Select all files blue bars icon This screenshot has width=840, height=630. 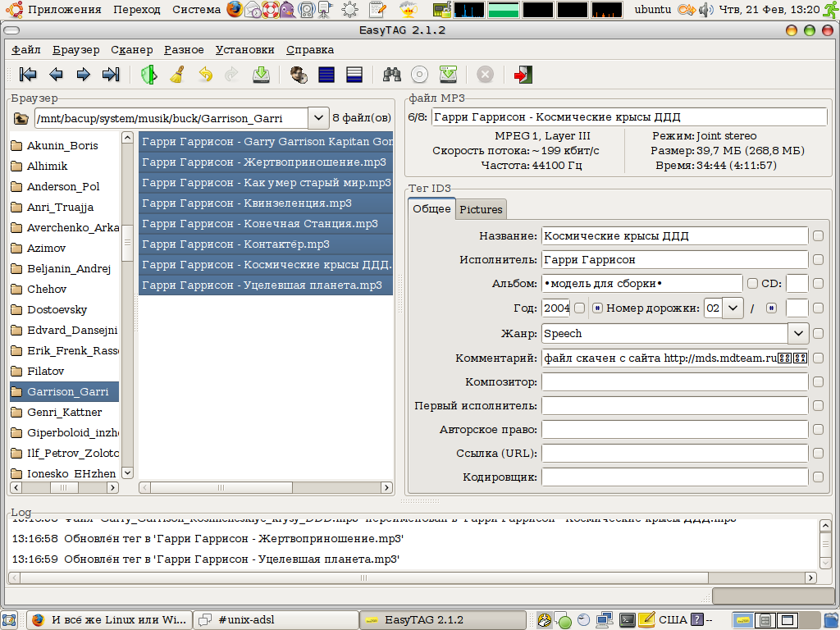[326, 75]
